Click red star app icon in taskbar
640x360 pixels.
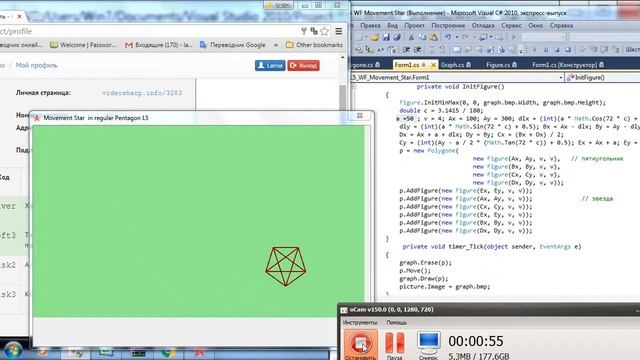[200, 352]
